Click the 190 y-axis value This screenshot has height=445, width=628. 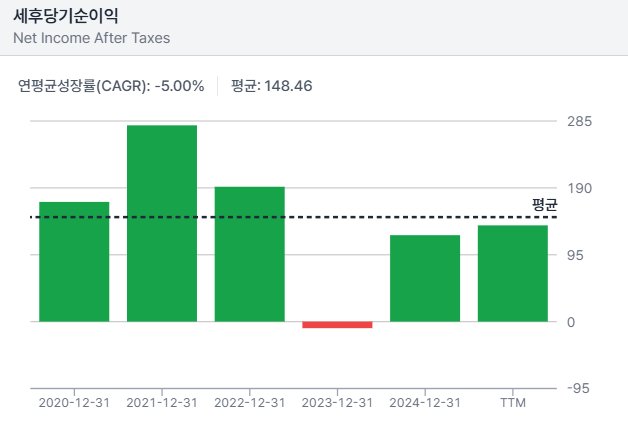(x=580, y=188)
